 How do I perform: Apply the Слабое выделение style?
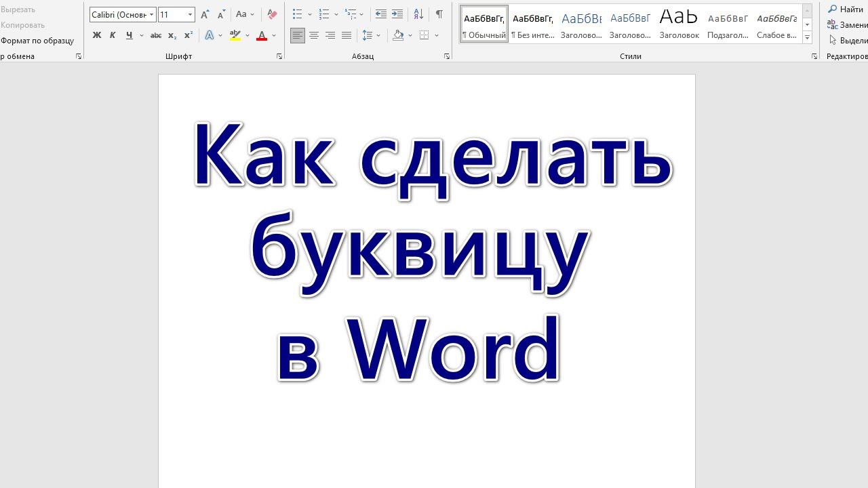(x=776, y=24)
